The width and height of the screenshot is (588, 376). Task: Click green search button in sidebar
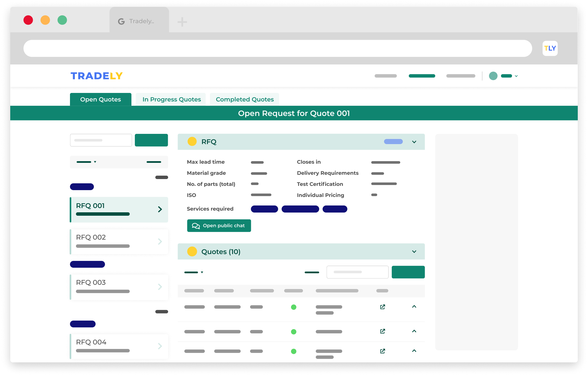(x=151, y=140)
